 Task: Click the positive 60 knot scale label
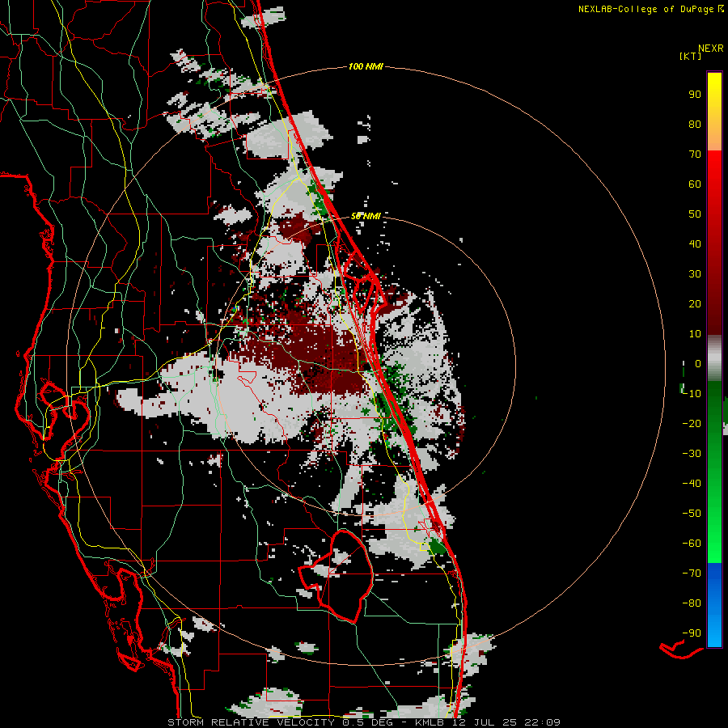695,184
